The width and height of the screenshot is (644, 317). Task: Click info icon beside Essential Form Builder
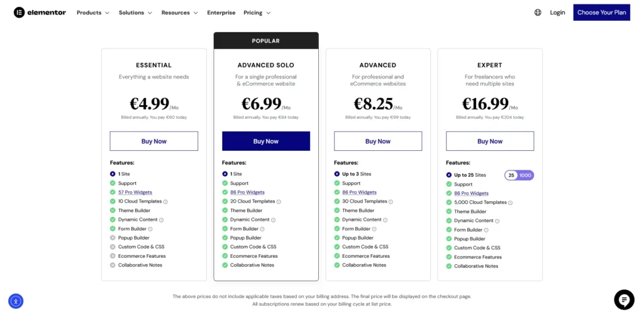[x=150, y=229]
